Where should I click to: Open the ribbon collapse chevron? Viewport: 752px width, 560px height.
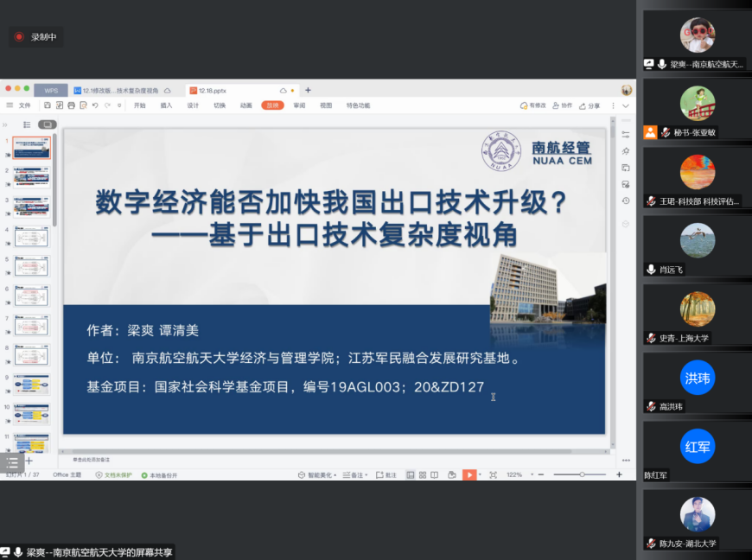click(x=625, y=105)
